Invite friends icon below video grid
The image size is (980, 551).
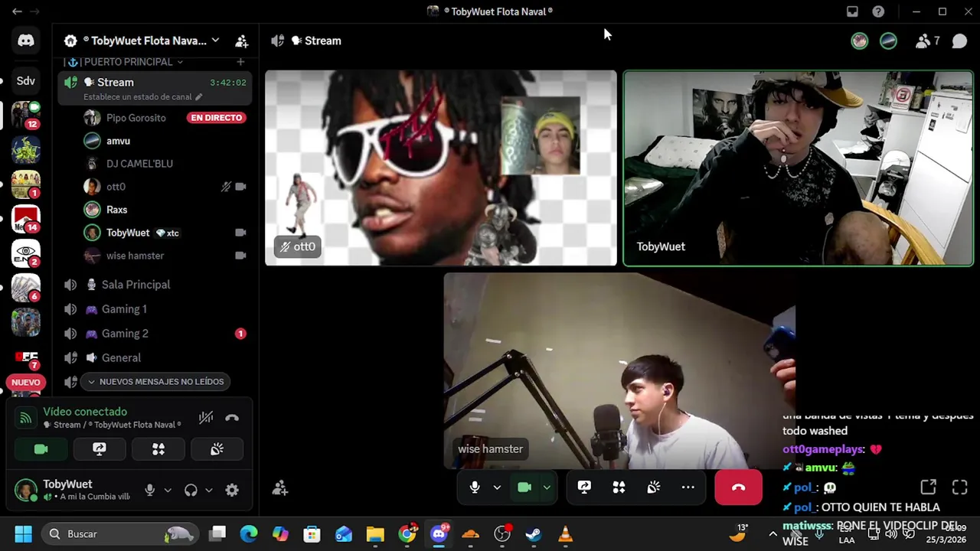click(x=280, y=487)
